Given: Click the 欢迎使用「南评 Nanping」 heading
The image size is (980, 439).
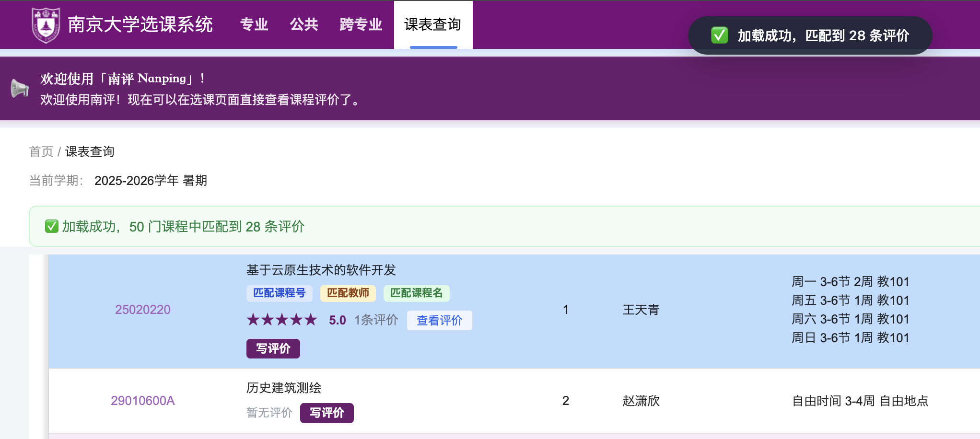Looking at the screenshot, I should tap(123, 78).
